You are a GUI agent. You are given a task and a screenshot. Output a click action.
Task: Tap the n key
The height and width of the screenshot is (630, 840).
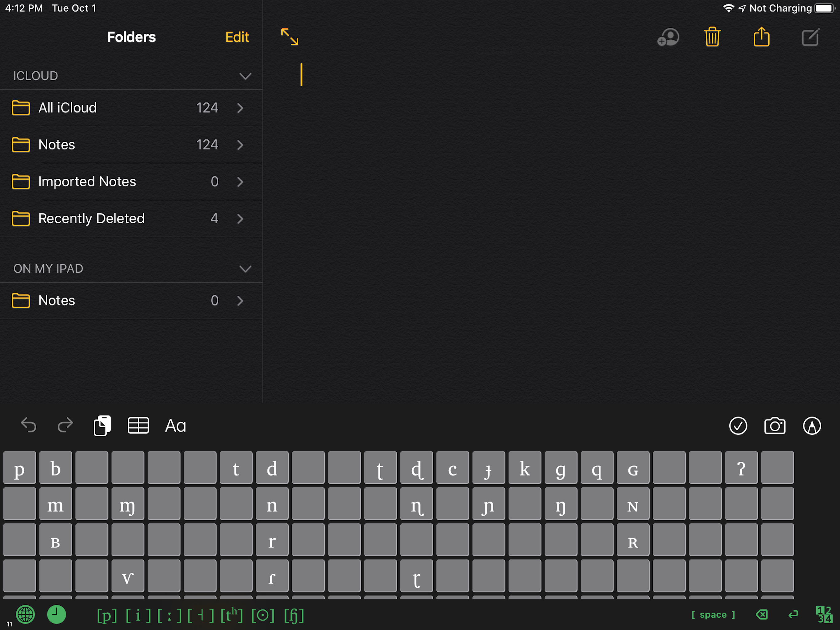pyautogui.click(x=272, y=504)
